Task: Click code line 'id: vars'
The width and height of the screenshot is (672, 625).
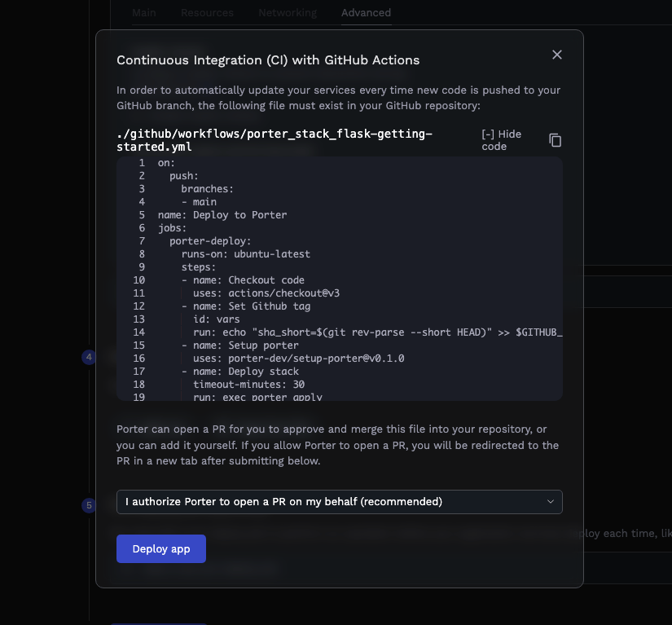Action: [217, 319]
